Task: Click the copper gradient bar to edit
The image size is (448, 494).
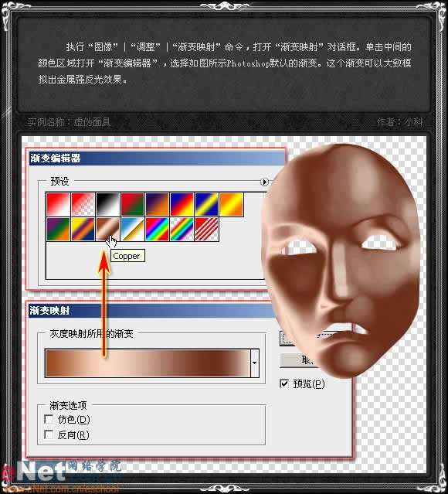Action: (148, 363)
